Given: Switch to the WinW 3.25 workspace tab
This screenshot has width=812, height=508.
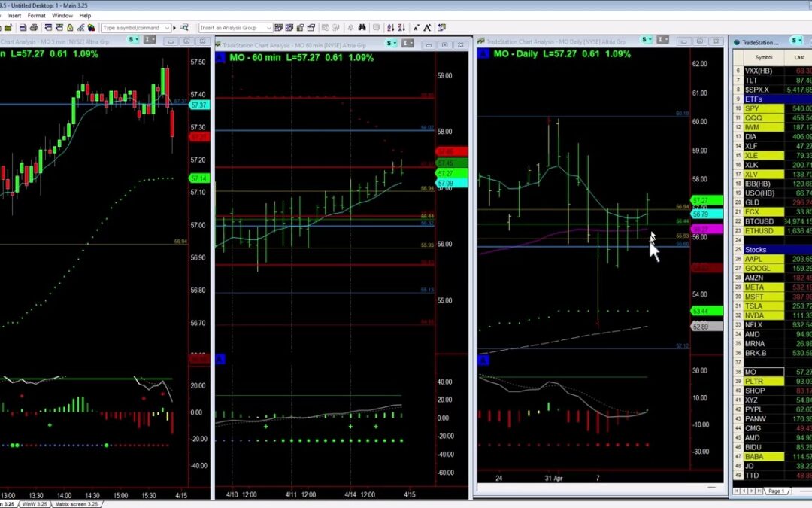Looking at the screenshot, I should coord(34,503).
